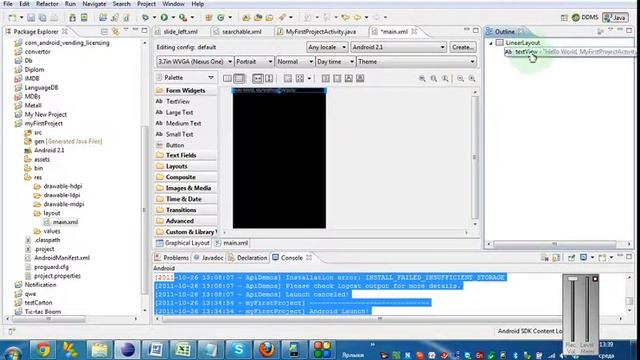The height and width of the screenshot is (360, 640).
Task: Expand the Images & Media palette category
Action: pyautogui.click(x=186, y=188)
